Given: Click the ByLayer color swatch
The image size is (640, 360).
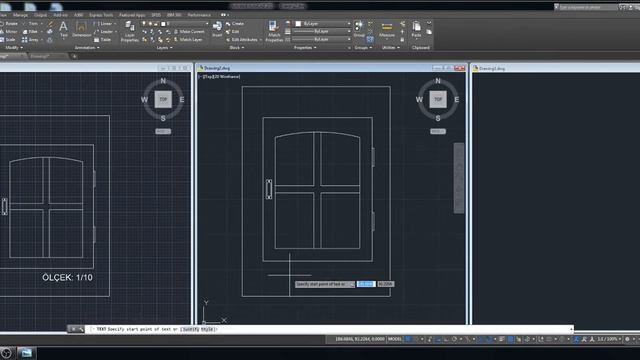Looking at the screenshot, I should [x=298, y=24].
